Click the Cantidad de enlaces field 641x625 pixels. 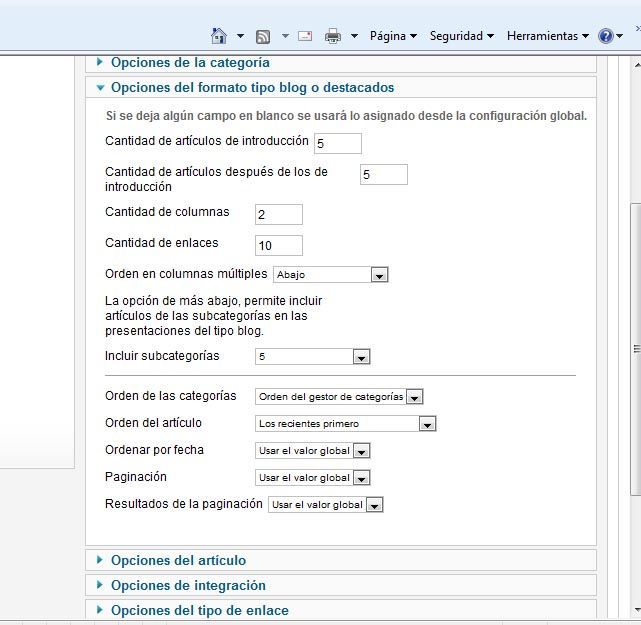[279, 246]
